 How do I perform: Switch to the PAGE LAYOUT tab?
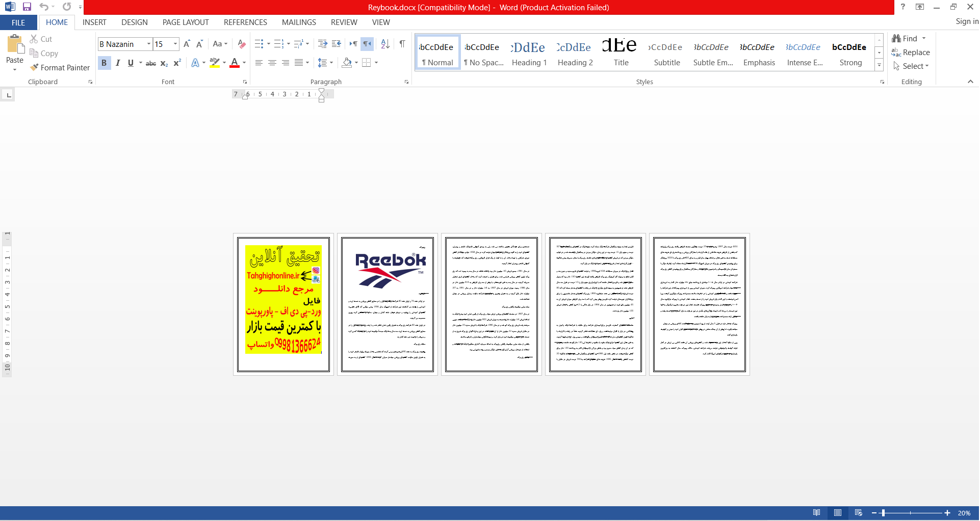point(186,22)
